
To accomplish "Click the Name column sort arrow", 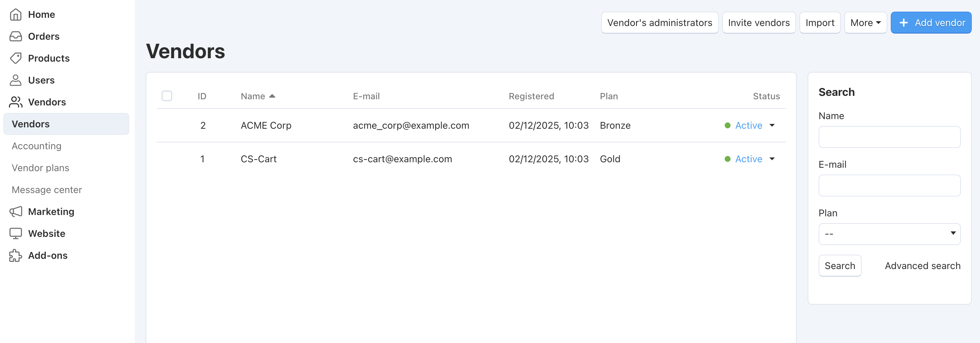I will pos(272,96).
